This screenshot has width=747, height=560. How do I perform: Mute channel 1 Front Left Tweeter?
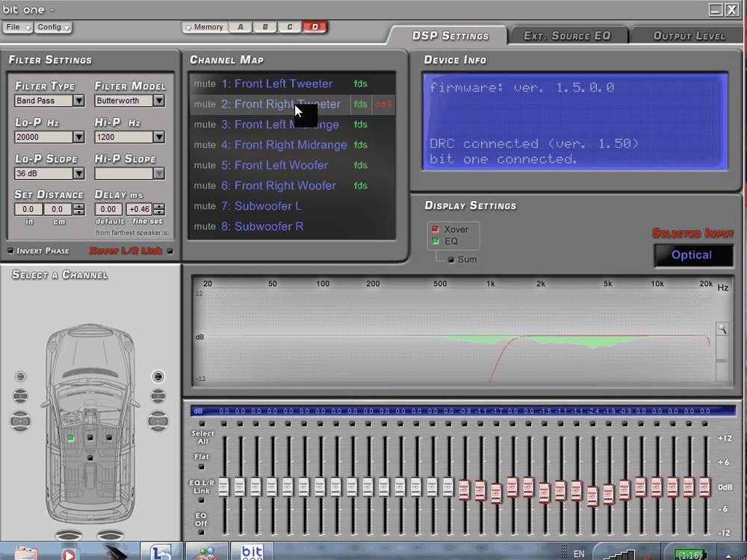click(x=205, y=84)
